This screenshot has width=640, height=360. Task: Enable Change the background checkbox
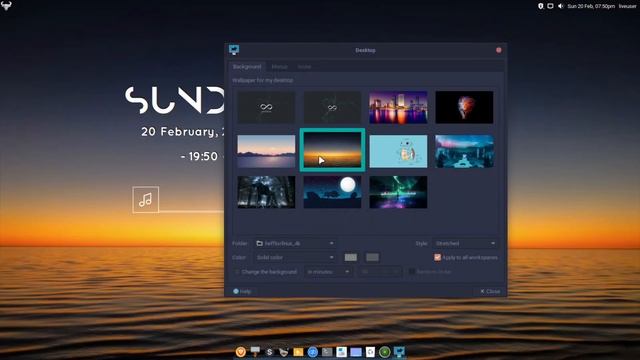pyautogui.click(x=237, y=272)
